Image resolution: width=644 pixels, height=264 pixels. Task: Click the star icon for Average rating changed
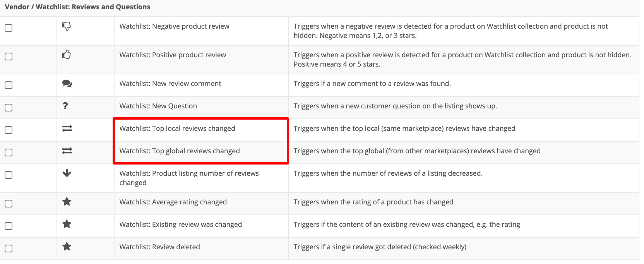[67, 202]
